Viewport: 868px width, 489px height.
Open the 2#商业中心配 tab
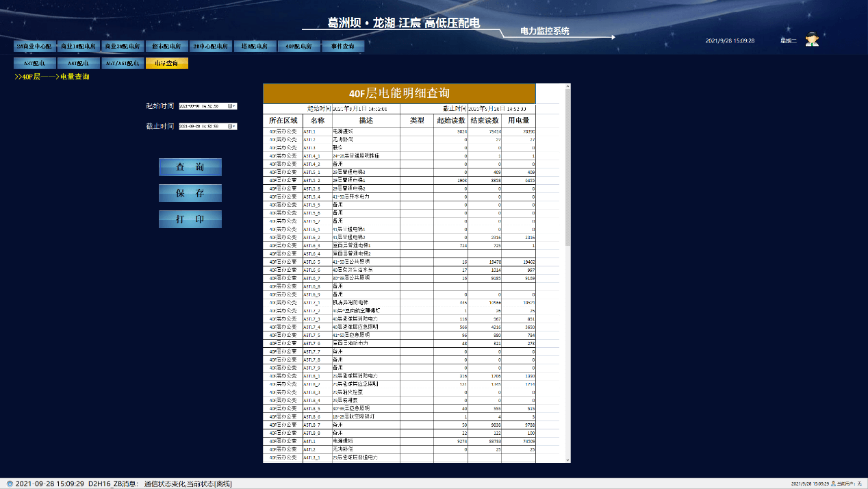coord(34,47)
